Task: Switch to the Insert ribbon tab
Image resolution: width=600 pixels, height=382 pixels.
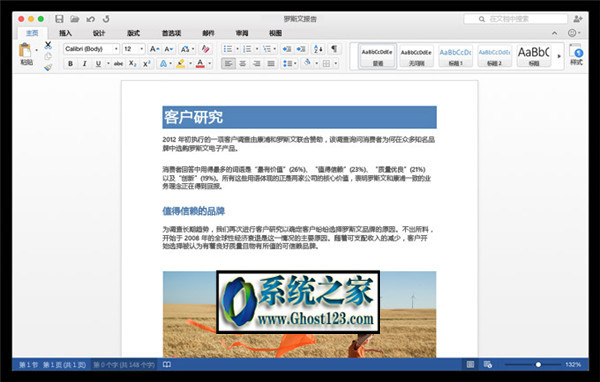Action: click(65, 33)
